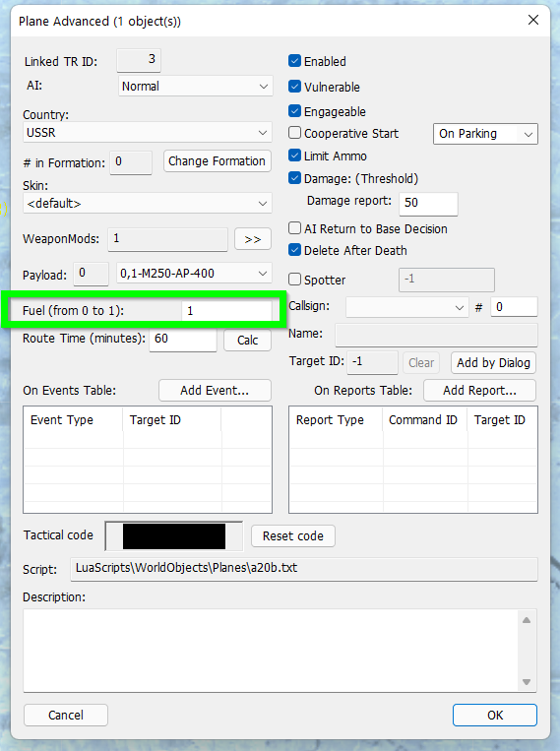560x751 pixels.
Task: Click the description scrollbar down arrow
Action: click(x=526, y=681)
